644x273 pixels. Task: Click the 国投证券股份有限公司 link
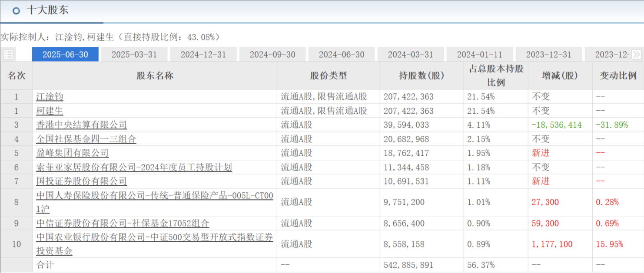pyautogui.click(x=81, y=181)
